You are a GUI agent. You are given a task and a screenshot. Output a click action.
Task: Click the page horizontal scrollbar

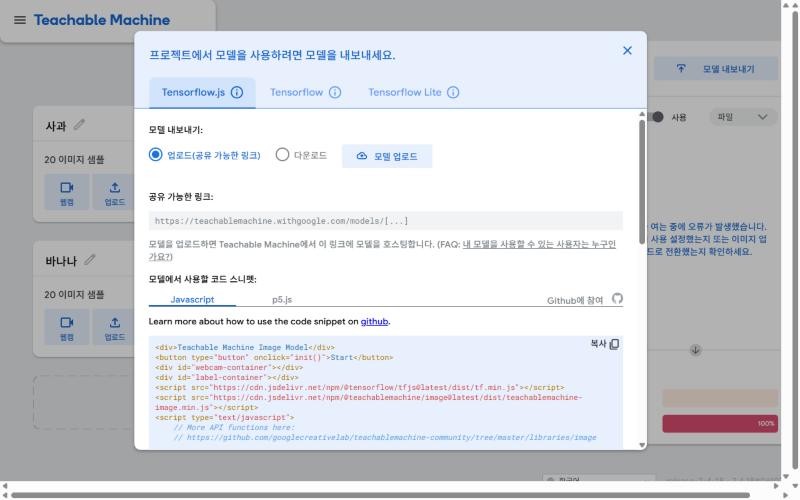pos(380,495)
